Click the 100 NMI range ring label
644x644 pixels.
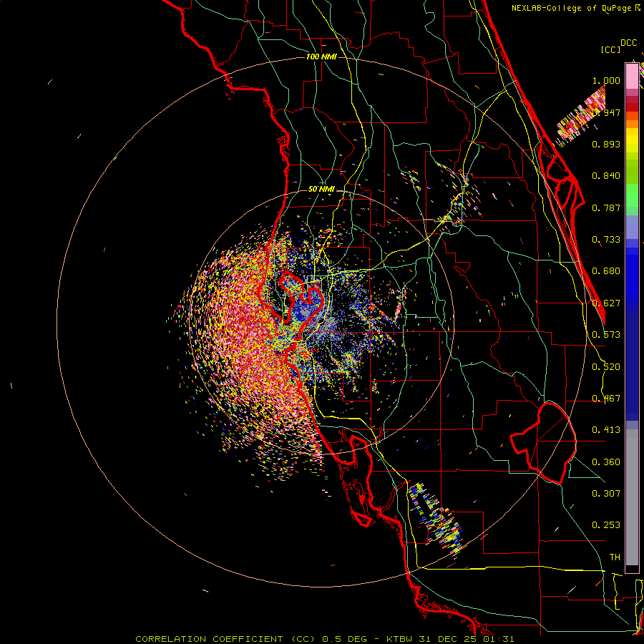[321, 57]
